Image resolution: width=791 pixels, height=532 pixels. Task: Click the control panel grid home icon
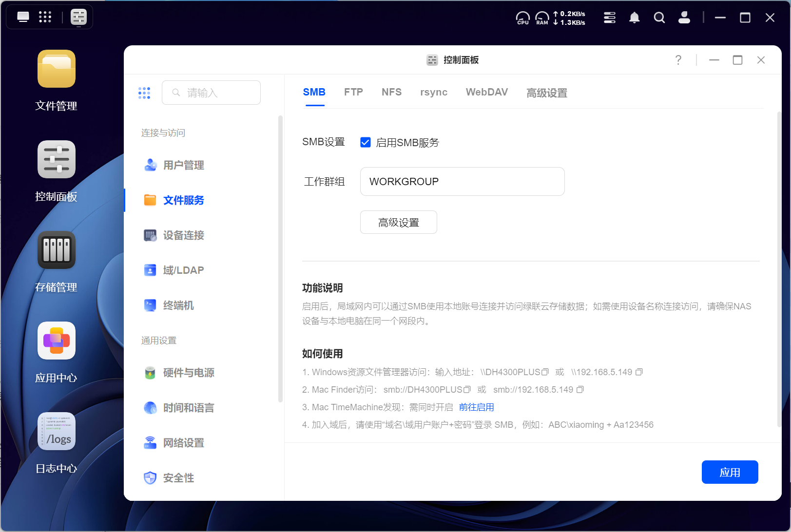pos(144,93)
